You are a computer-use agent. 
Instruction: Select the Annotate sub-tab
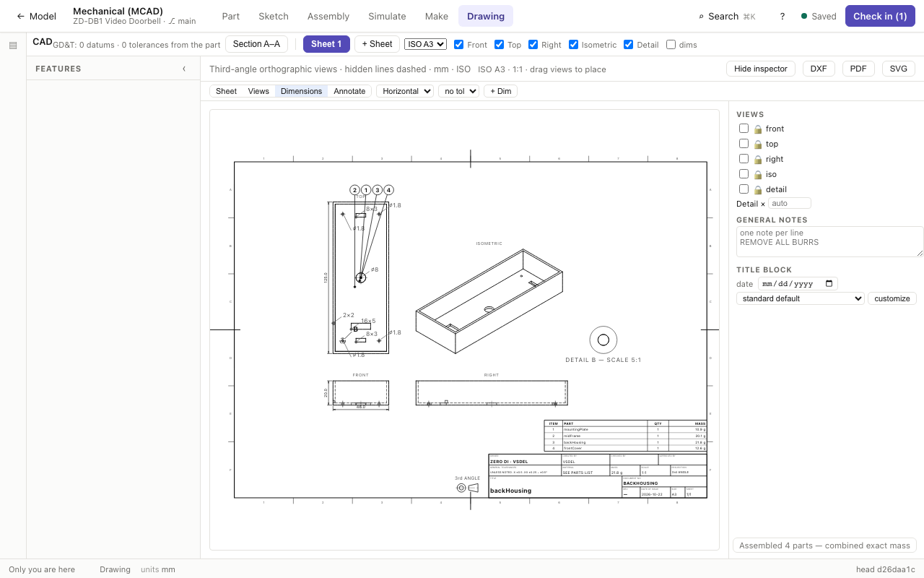pos(349,91)
